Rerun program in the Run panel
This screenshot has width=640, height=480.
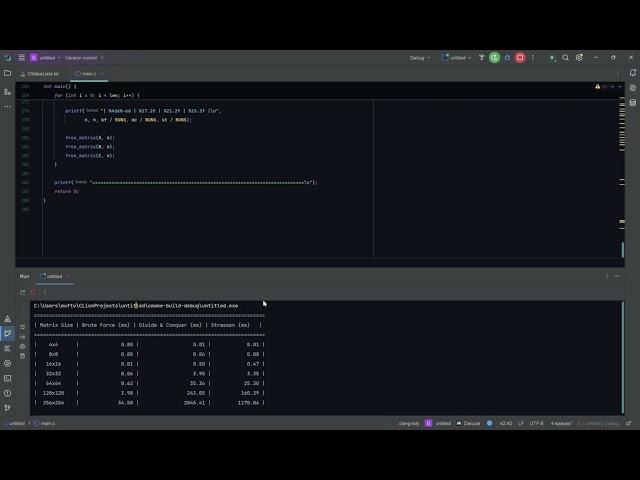tap(22, 292)
